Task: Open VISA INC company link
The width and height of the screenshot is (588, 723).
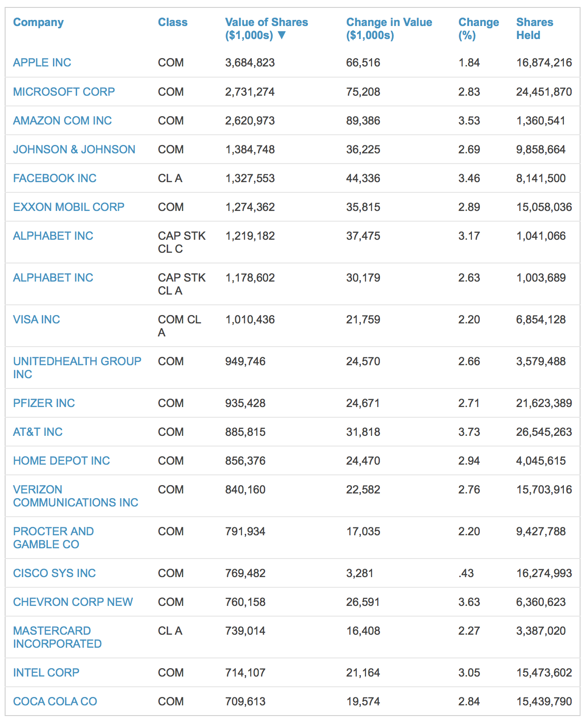Action: pyautogui.click(x=37, y=320)
